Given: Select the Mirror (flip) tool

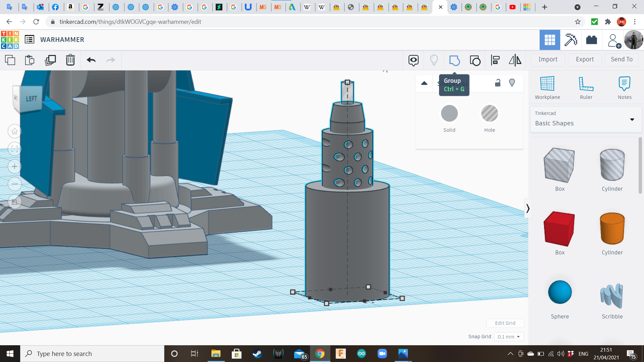Looking at the screenshot, I should point(515,60).
